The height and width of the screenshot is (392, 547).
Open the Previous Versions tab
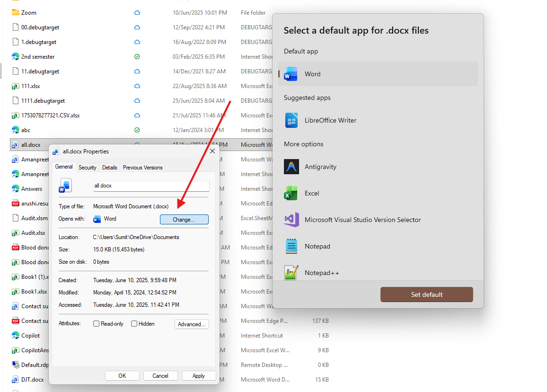click(143, 168)
